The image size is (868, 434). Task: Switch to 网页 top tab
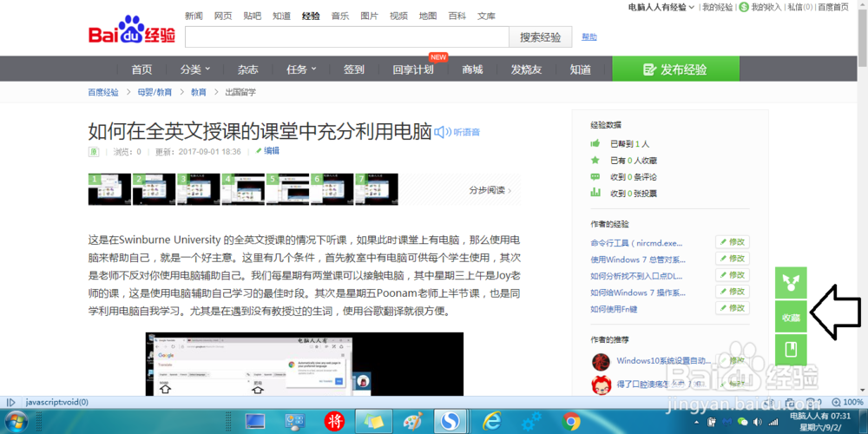click(223, 16)
